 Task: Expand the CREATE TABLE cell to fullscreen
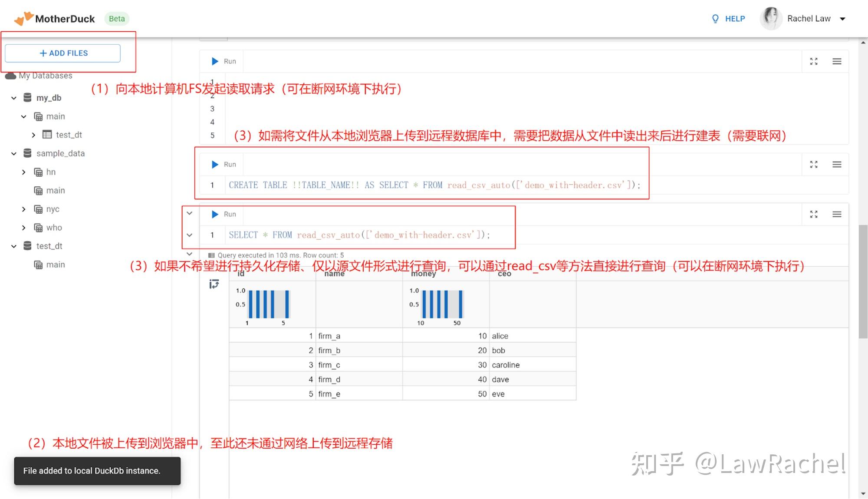[x=814, y=164]
